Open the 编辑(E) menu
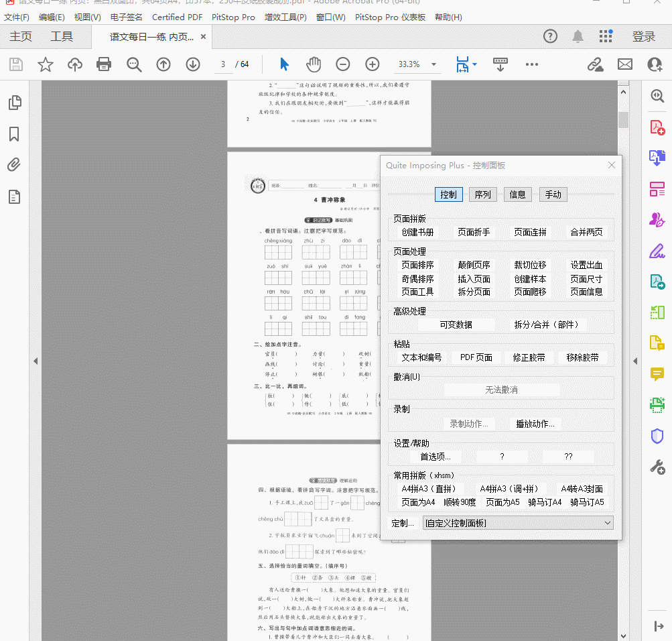The width and height of the screenshot is (672, 641). tap(52, 17)
